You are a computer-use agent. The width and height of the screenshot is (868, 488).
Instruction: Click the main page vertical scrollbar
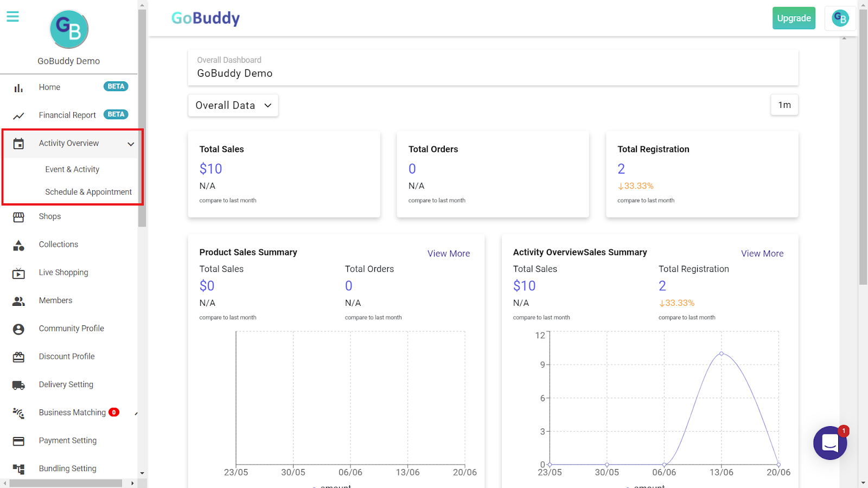[x=863, y=146]
